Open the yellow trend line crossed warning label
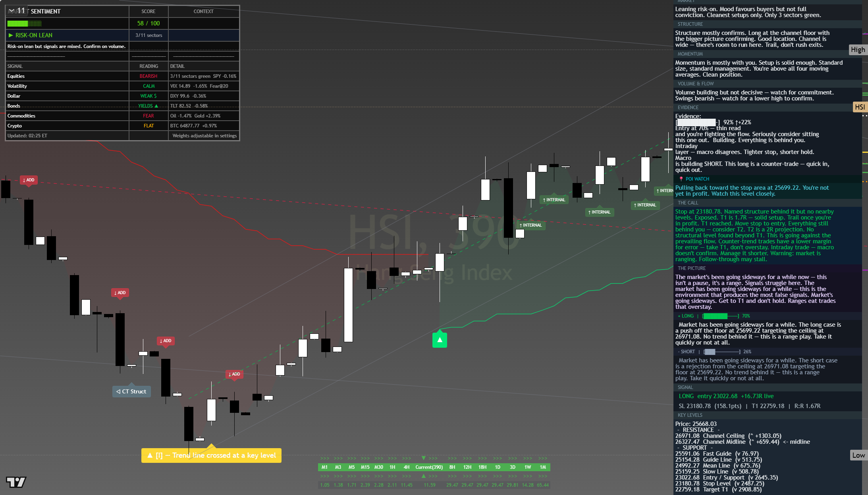Screen dimensions: 868x495 coord(211,455)
